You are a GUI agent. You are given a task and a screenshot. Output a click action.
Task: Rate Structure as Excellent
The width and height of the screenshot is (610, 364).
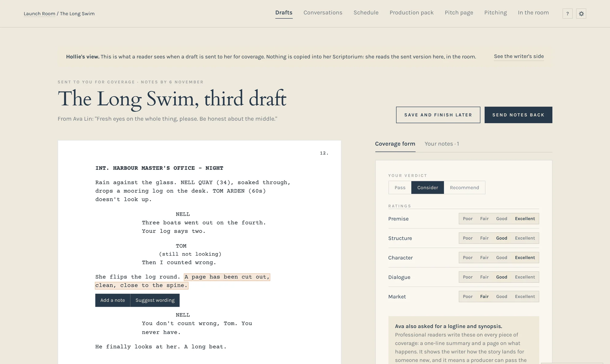point(525,238)
